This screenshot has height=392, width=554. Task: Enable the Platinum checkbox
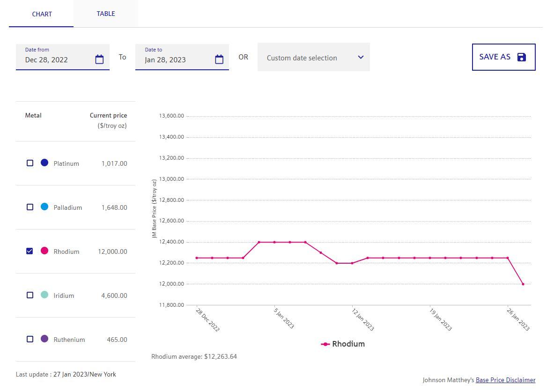pos(30,163)
